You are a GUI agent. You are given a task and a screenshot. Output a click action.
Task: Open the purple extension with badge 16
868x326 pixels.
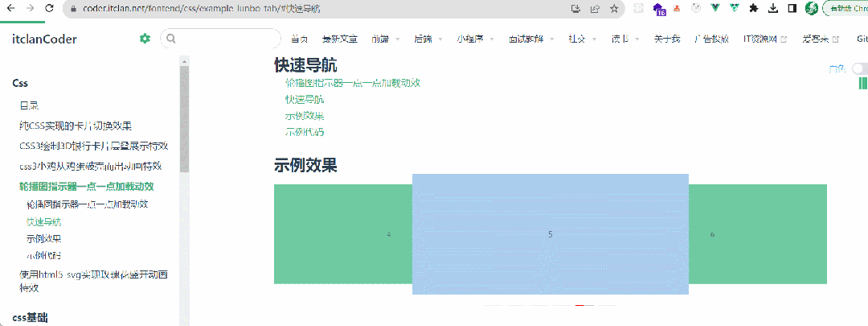[659, 9]
